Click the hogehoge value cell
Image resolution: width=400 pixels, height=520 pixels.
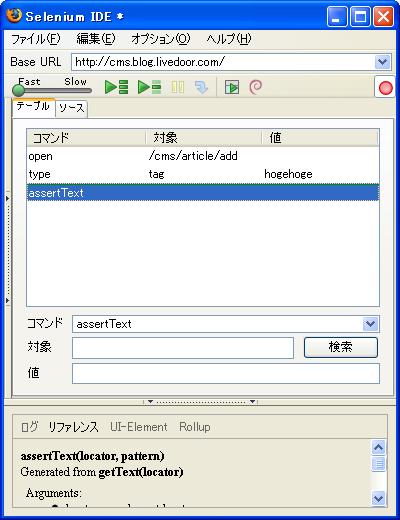288,174
